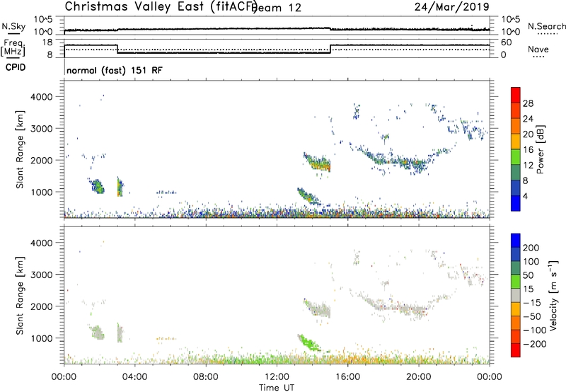
Task: Click the "60" tick on Nave axis
Action: 507,42
